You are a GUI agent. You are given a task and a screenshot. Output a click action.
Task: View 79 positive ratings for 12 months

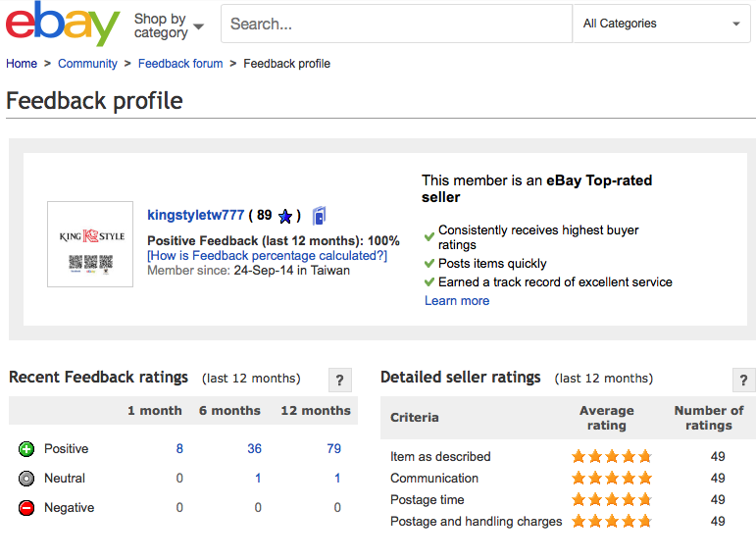coord(333,449)
